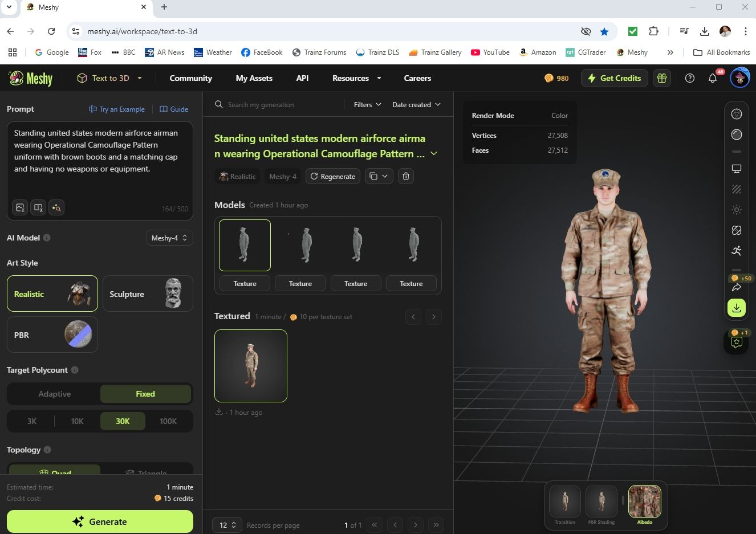Click the green download model button
The image size is (756, 534).
(737, 308)
